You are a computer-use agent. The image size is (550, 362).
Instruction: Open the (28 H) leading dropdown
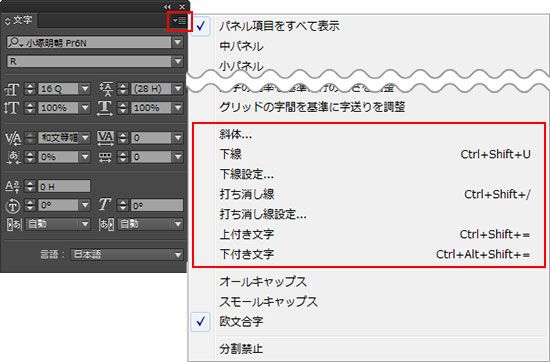(178, 89)
